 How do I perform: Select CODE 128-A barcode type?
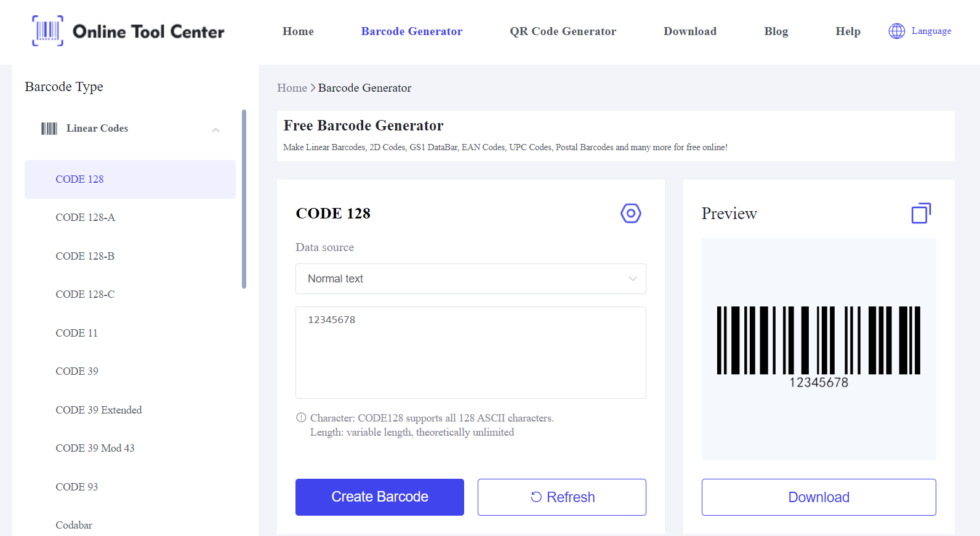click(x=85, y=217)
